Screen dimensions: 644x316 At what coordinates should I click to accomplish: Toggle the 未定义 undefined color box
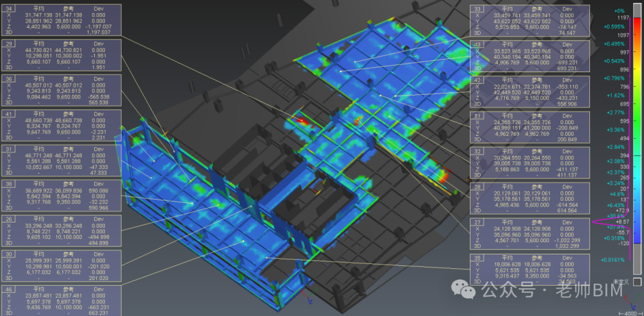(x=637, y=281)
